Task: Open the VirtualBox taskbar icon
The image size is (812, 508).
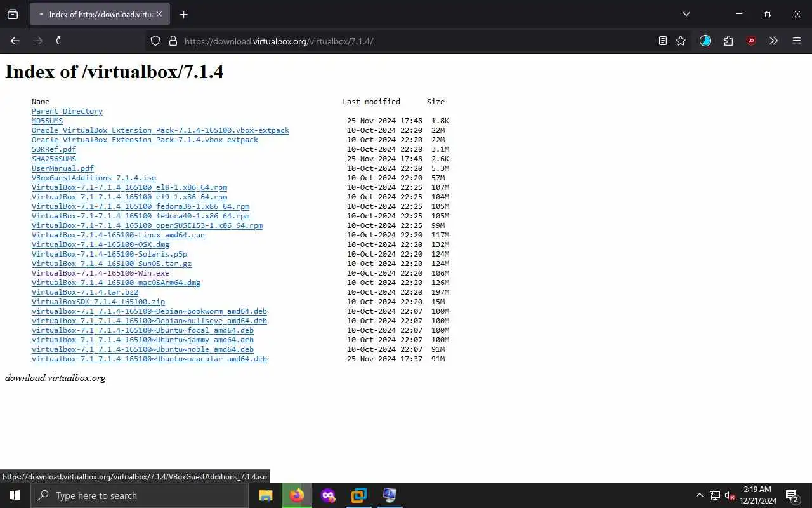Action: pos(359,495)
